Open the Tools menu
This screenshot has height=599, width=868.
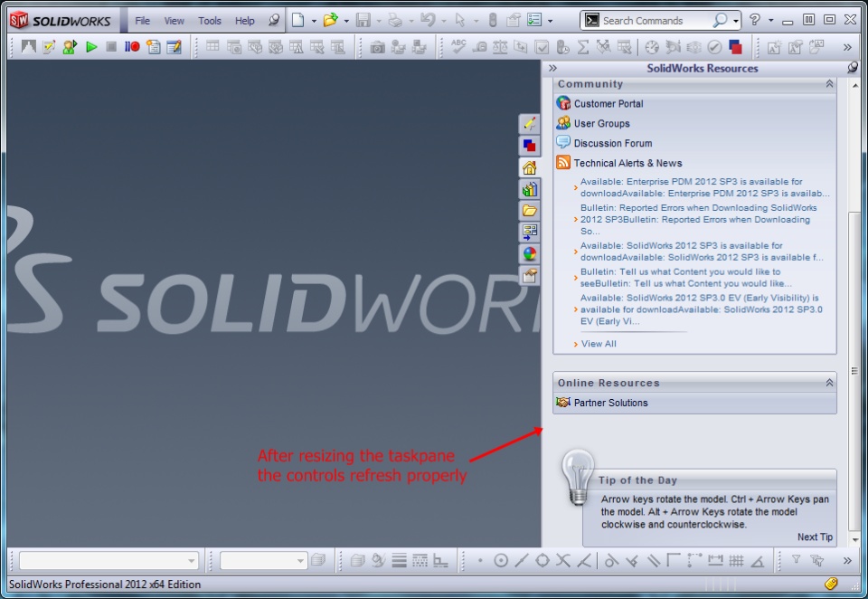(x=209, y=21)
